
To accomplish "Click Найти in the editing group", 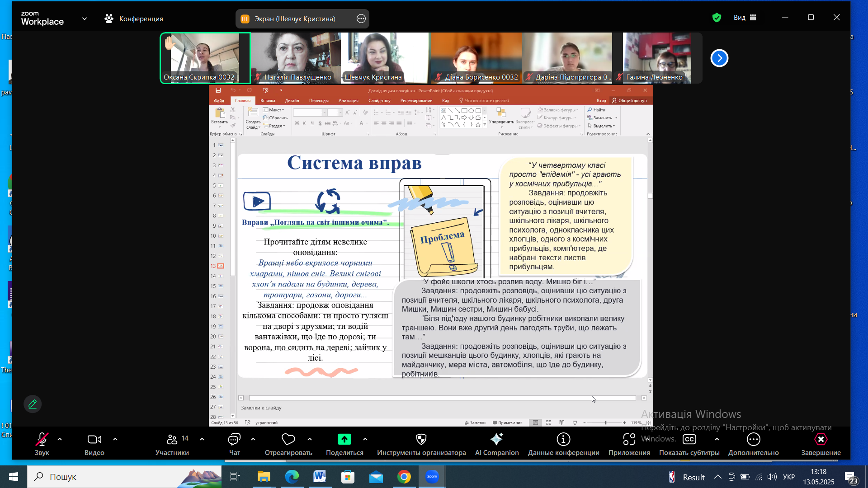I will pyautogui.click(x=596, y=110).
